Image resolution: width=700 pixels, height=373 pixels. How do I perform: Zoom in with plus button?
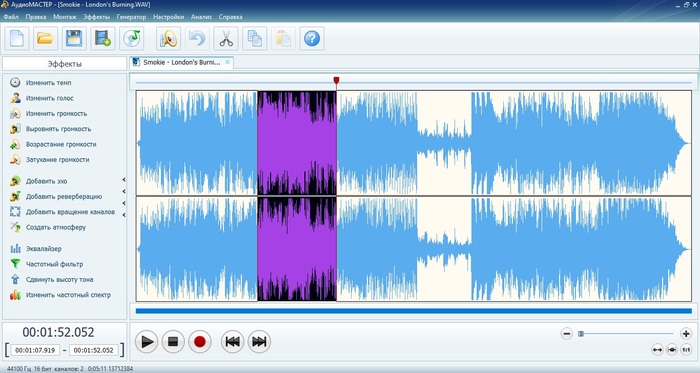coord(686,333)
